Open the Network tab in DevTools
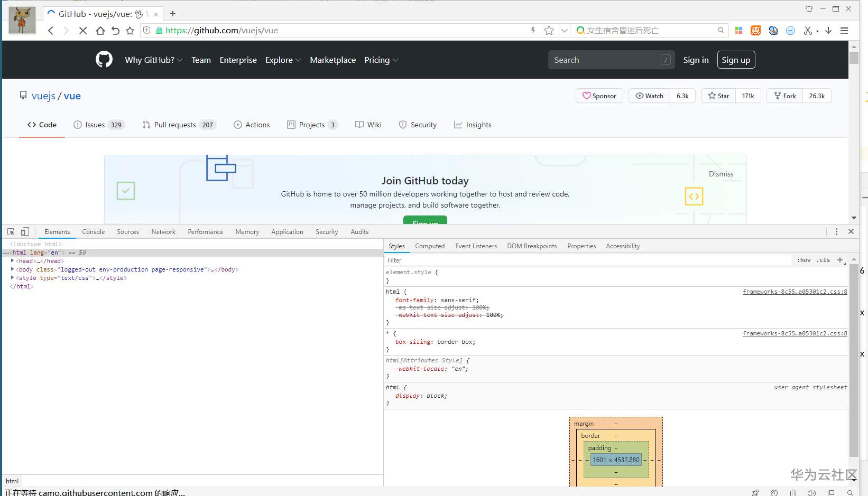The width and height of the screenshot is (868, 496). tap(163, 231)
